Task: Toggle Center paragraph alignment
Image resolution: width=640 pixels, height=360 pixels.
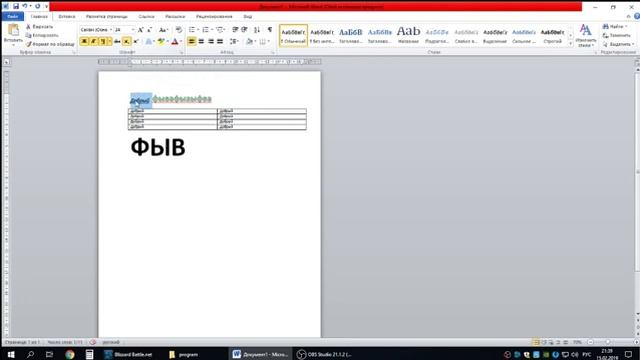Action: (x=201, y=41)
